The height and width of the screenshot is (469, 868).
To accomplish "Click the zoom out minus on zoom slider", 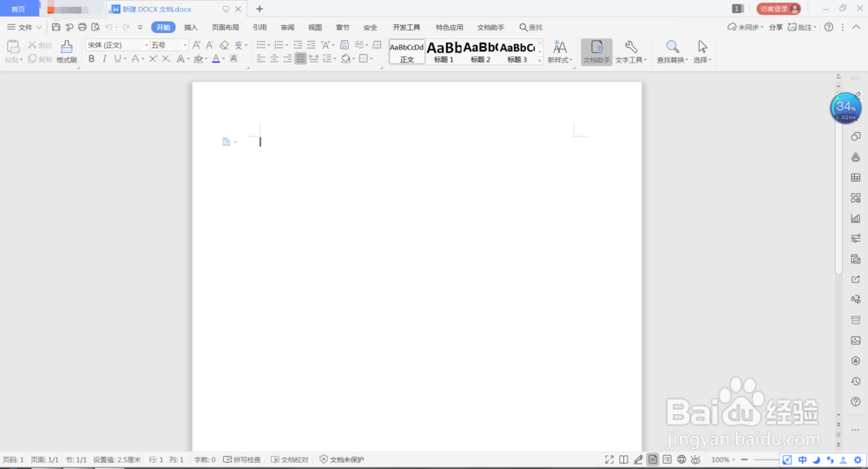I will coord(745,459).
